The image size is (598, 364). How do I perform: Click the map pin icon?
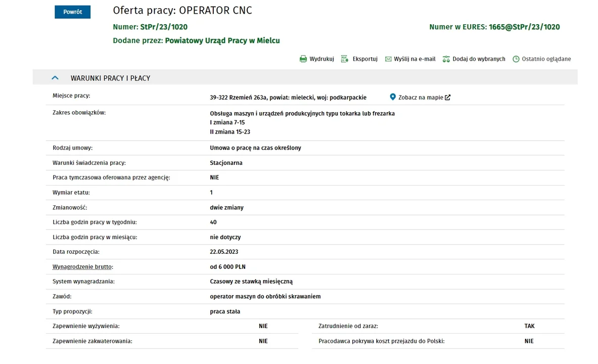pos(393,97)
